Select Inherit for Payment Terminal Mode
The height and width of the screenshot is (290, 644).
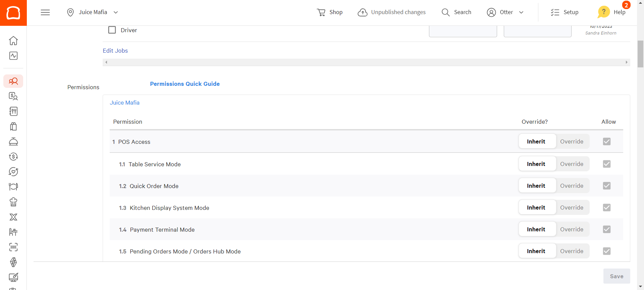point(536,229)
